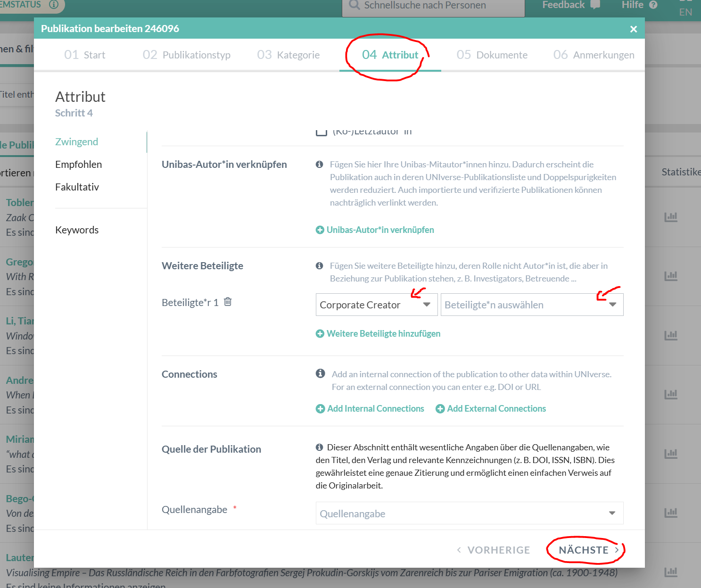Click the NÄCHSTE button
Screen dimensions: 701x588
click(x=588, y=550)
